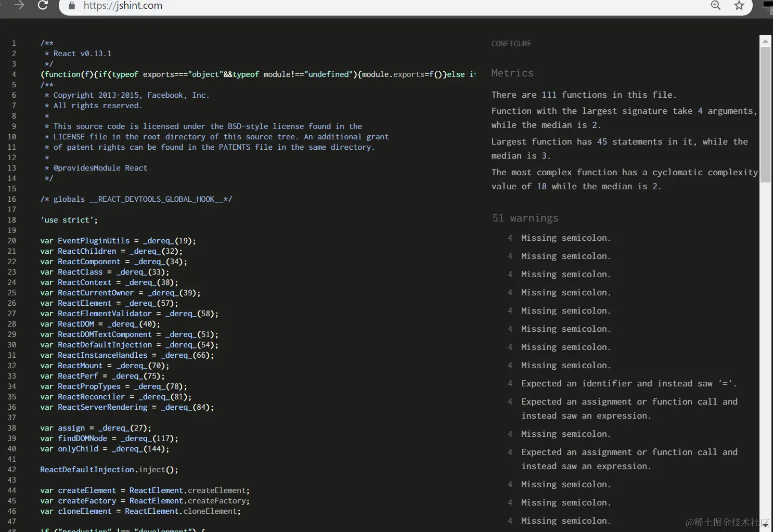This screenshot has height=532, width=773.
Task: Click code line 'var ReactPropTypes = _dereq_(78);'
Action: (x=113, y=386)
